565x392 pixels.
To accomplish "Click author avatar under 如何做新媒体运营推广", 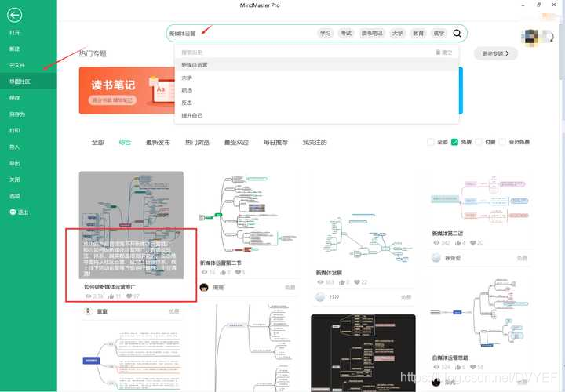I will (88, 311).
